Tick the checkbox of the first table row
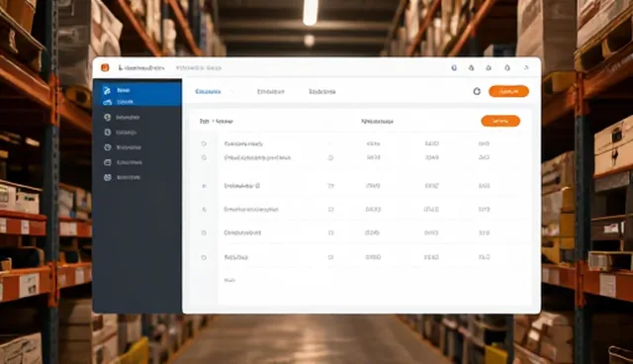633x364 pixels. 204,143
